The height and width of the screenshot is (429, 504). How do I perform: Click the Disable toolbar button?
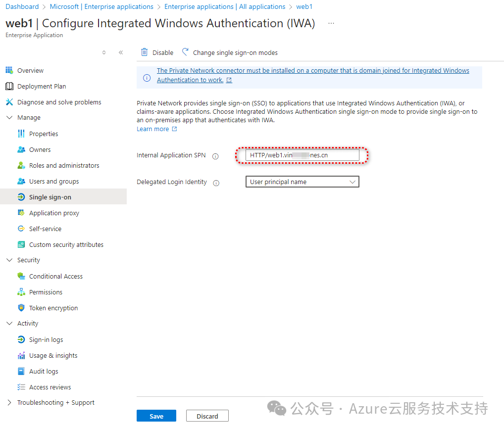click(x=157, y=52)
